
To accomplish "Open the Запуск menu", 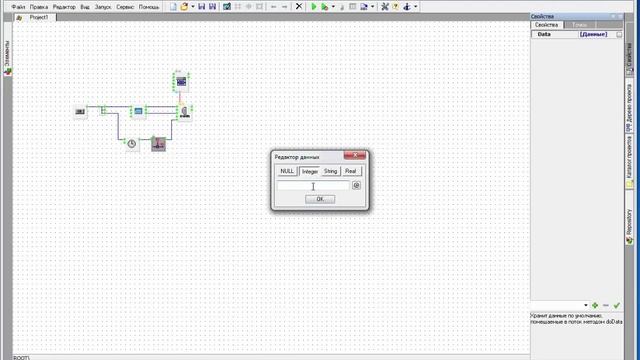I will tap(103, 7).
